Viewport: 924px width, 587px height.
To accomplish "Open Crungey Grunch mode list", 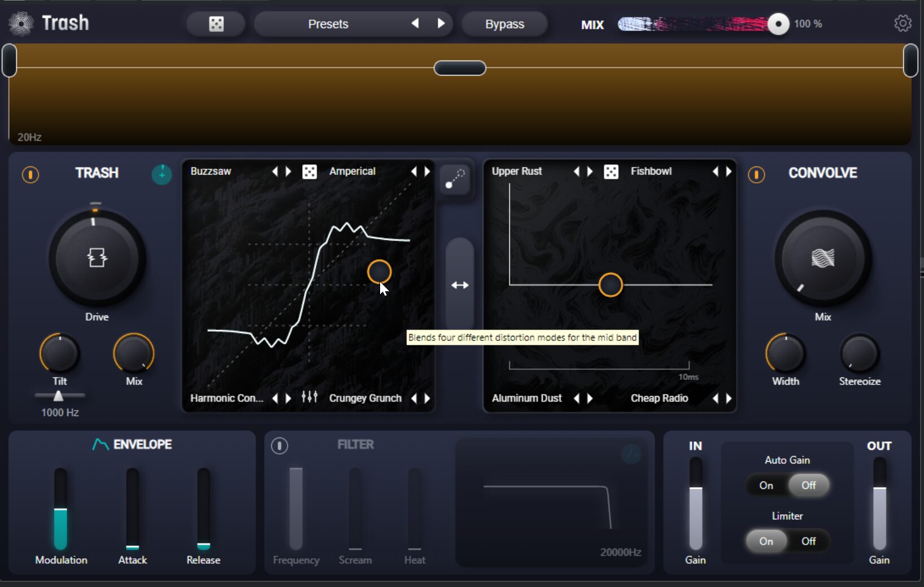I will [x=365, y=398].
